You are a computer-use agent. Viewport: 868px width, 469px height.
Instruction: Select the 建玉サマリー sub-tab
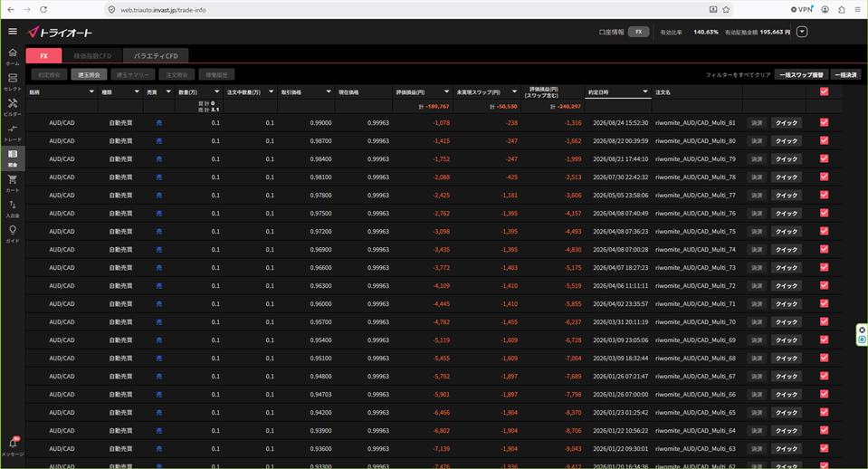coord(132,75)
